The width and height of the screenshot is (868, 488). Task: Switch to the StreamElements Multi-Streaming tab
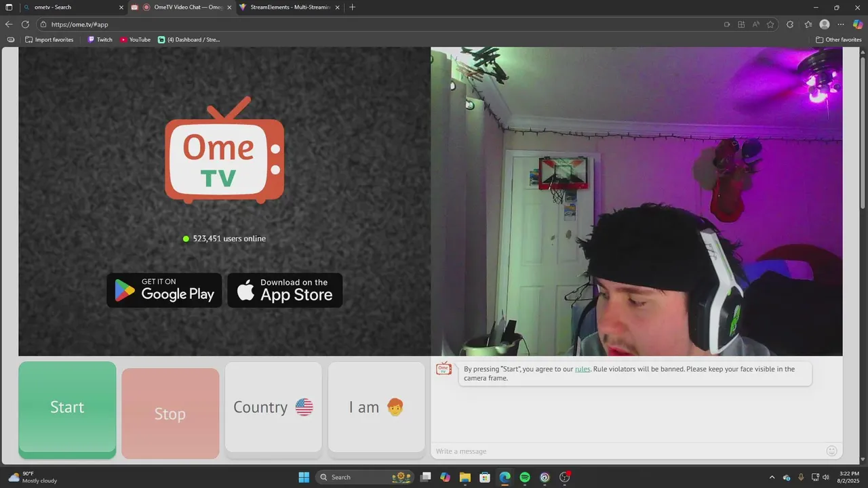click(x=290, y=7)
